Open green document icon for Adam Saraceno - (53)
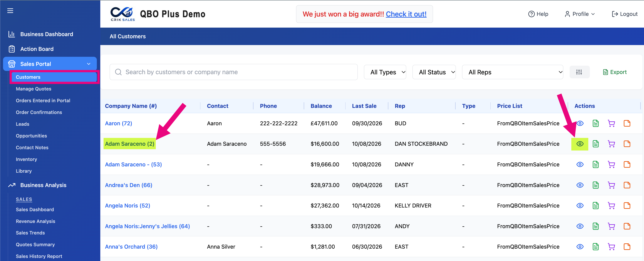 (x=595, y=164)
